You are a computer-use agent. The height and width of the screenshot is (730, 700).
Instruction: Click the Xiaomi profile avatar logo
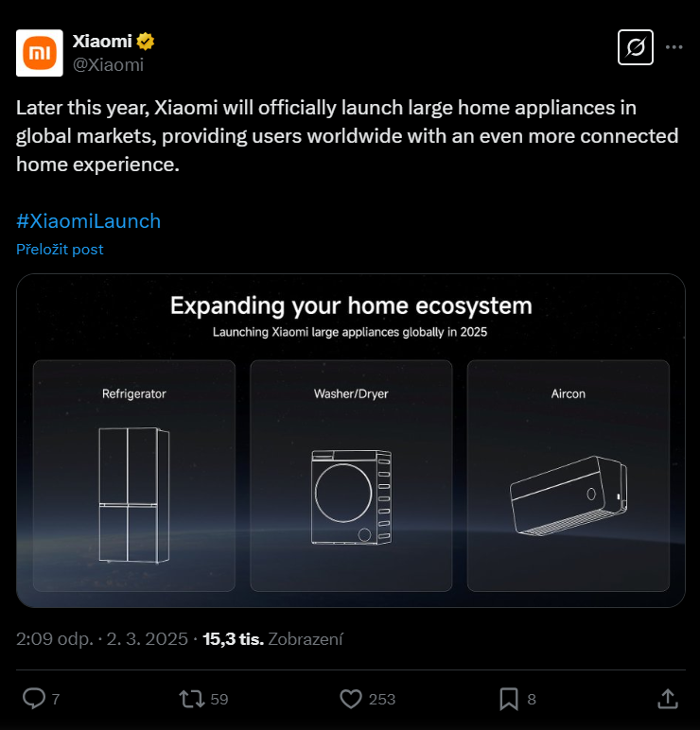pos(40,52)
